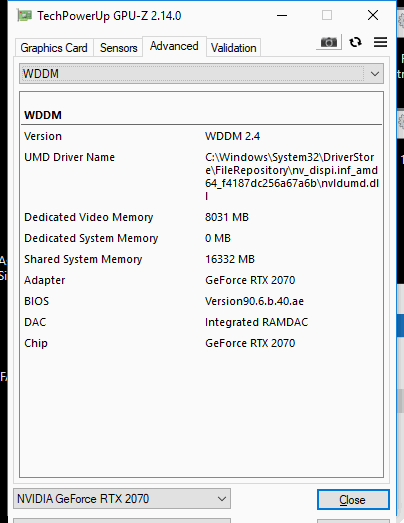Refresh GPU info using the refresh icon
Screen dimensions: 404x523
point(355,42)
